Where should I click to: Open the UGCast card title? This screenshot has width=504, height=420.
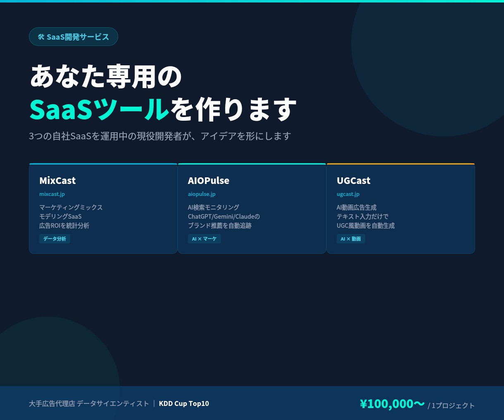pyautogui.click(x=354, y=181)
